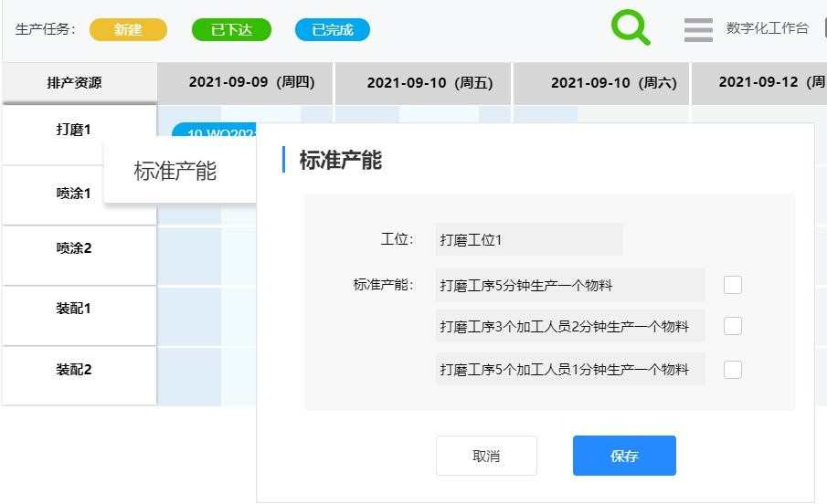
Task: Check the 打磨工序5分钟生产一个物料 checkbox
Action: pos(732,285)
